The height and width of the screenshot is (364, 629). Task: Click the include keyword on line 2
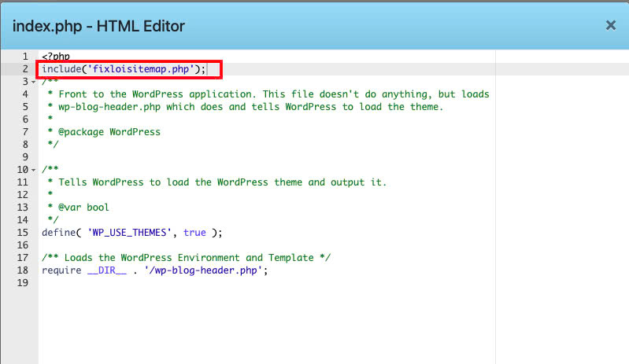click(61, 69)
